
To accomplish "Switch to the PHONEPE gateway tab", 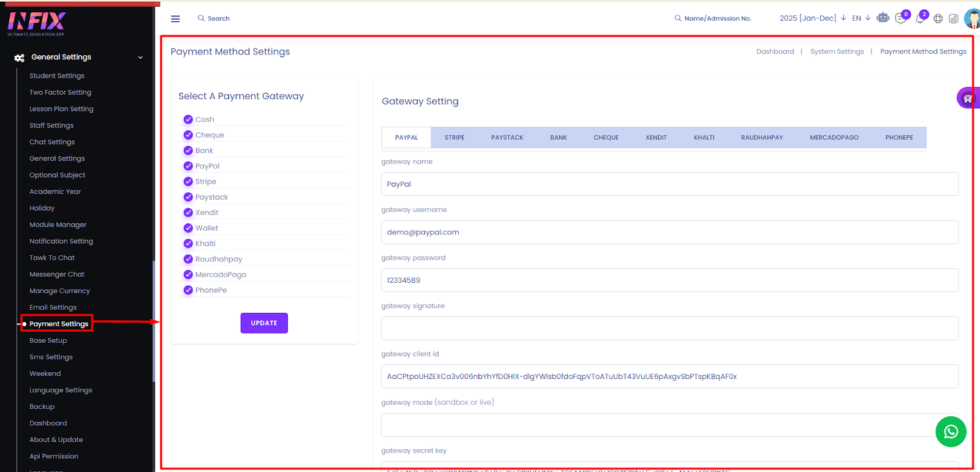I will coord(899,138).
